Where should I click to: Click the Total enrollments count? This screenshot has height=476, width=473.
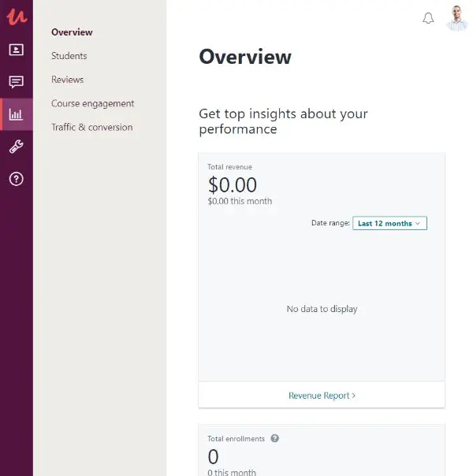213,457
